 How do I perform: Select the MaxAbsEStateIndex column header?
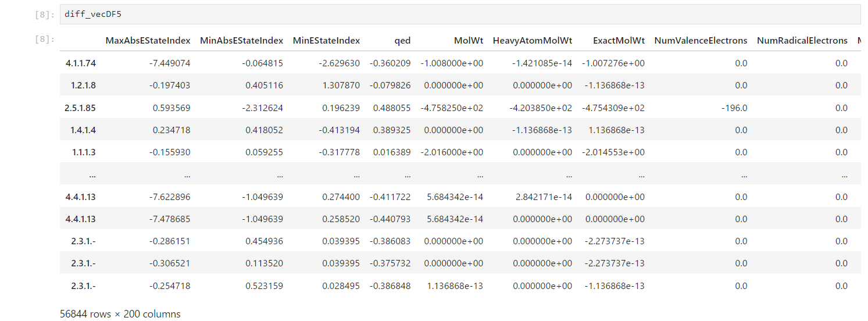148,41
